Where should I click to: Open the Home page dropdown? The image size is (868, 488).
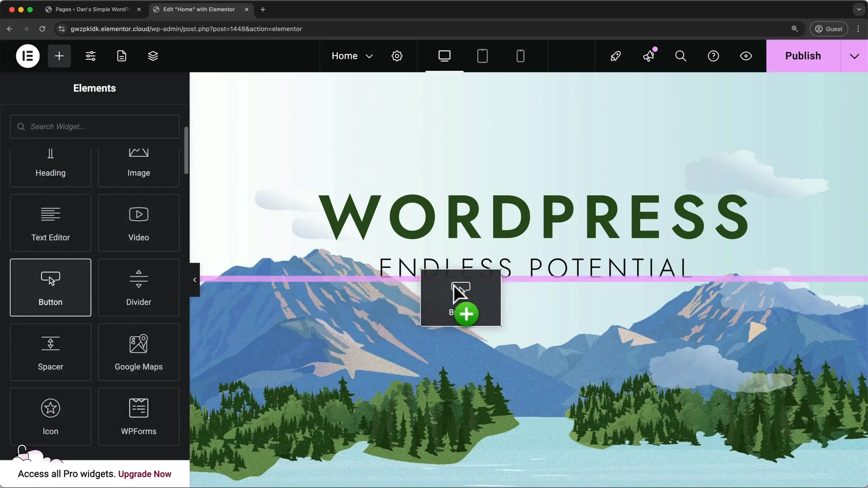click(352, 56)
